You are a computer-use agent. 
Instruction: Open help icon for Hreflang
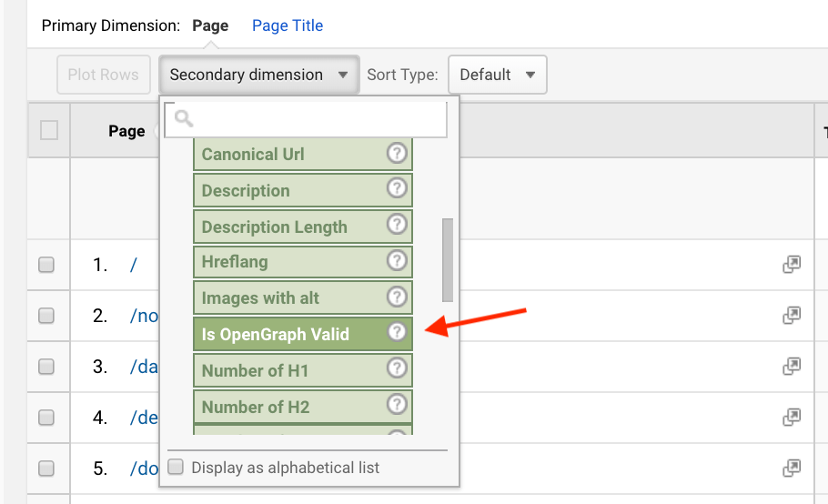point(397,260)
